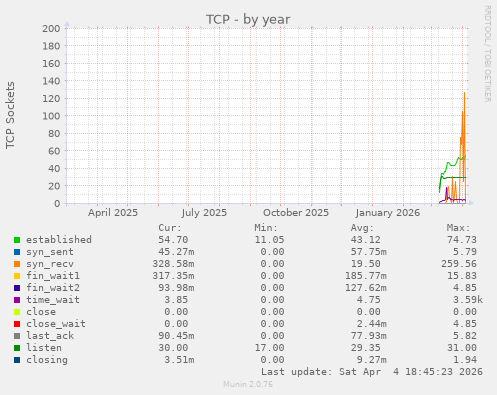Click the fin_wait2 dark blue swatch
This screenshot has height=395, width=497.
(17, 288)
